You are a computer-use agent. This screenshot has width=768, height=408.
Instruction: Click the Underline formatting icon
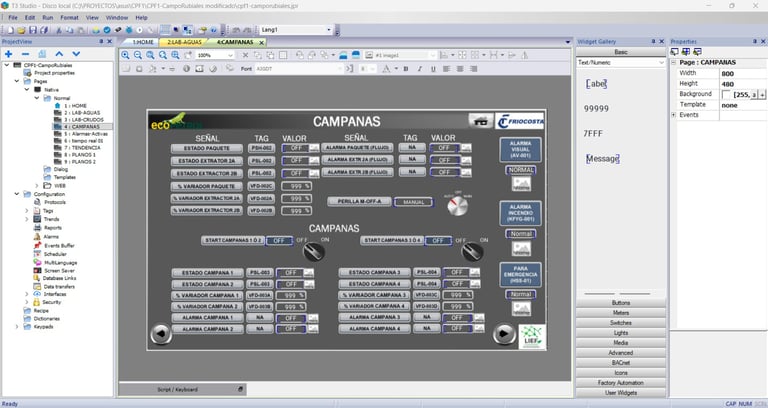(x=433, y=69)
